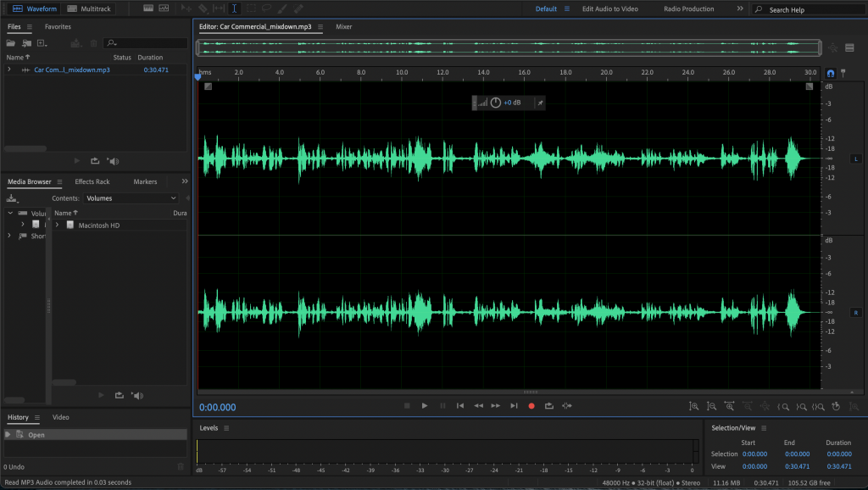Click the Search Help input field
Screen dimensions: 868x490
click(810, 10)
